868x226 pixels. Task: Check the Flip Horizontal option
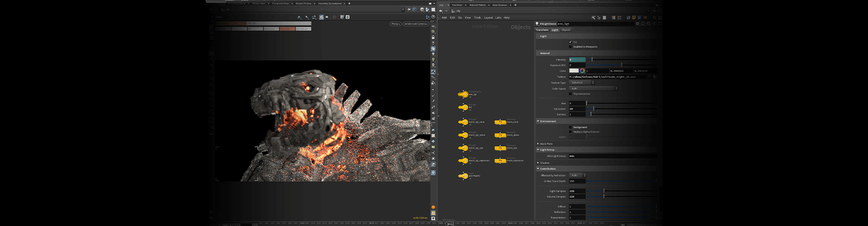click(571, 94)
